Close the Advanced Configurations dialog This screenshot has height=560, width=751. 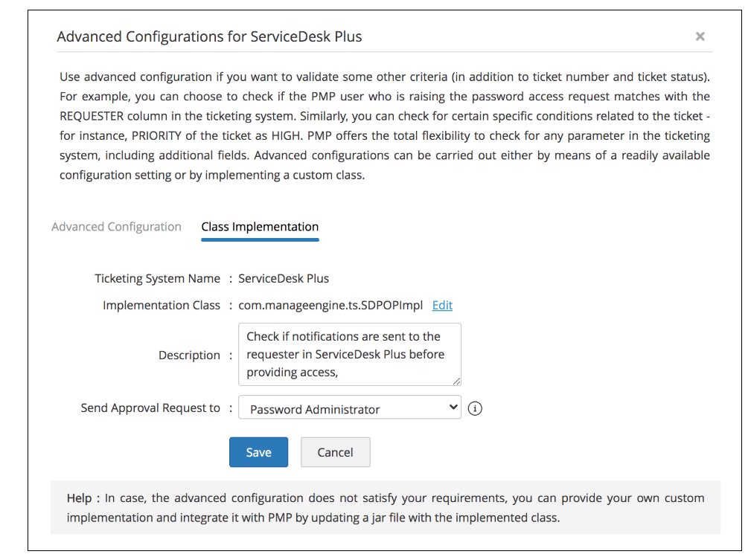tap(700, 36)
